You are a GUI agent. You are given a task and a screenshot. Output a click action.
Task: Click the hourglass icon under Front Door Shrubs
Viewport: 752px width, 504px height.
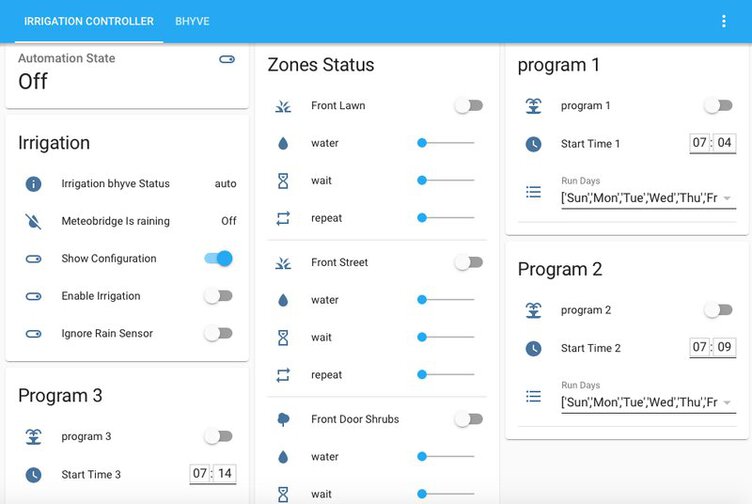coord(283,494)
